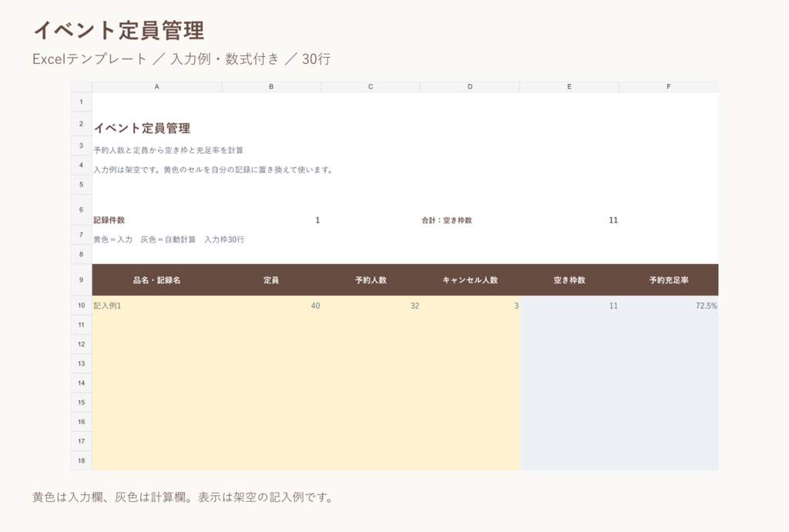This screenshot has height=532, width=789.
Task: Select column A header
Action: 156,86
